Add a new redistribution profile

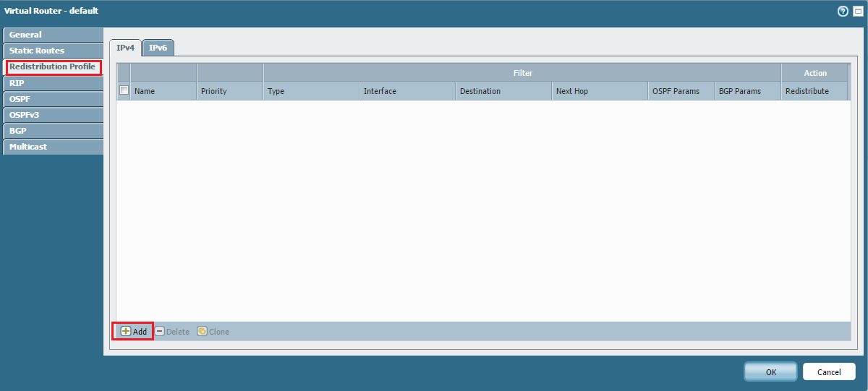133,332
